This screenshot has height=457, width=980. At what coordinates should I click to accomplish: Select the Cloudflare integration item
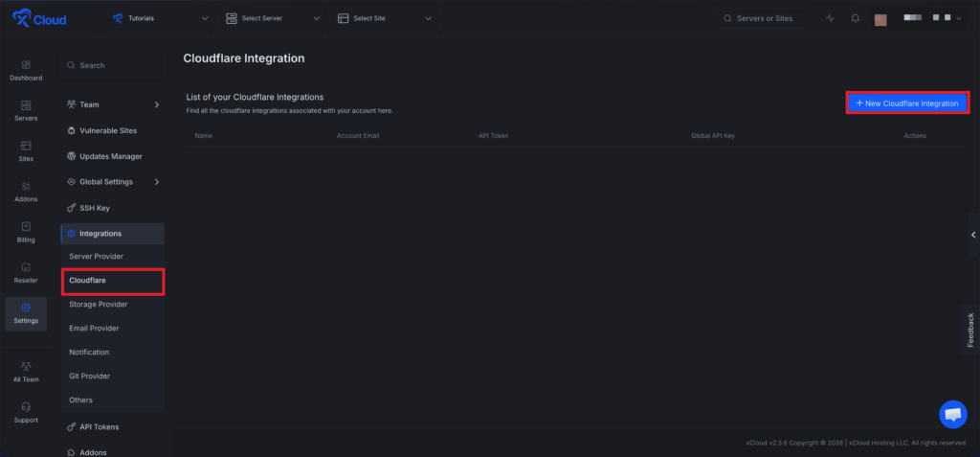(x=113, y=281)
